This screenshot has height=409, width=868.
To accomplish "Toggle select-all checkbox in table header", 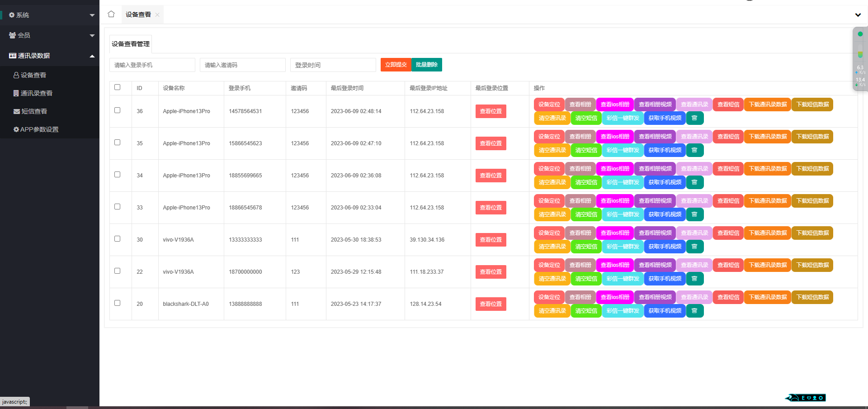I will point(118,87).
